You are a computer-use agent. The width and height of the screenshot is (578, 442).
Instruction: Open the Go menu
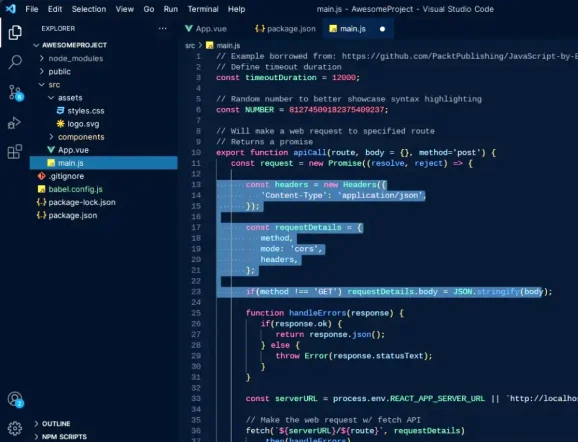[149, 9]
